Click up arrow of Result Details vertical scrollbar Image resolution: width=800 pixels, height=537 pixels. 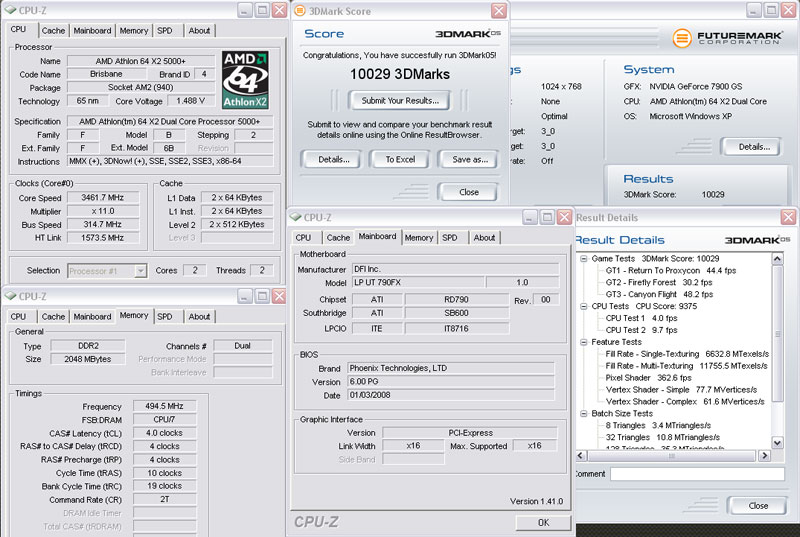point(777,259)
